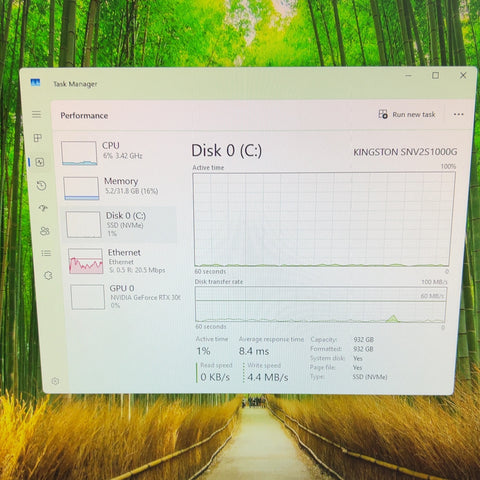This screenshot has height=480, width=480.
Task: Select the GPU 0 performance entry
Action: tap(126, 296)
